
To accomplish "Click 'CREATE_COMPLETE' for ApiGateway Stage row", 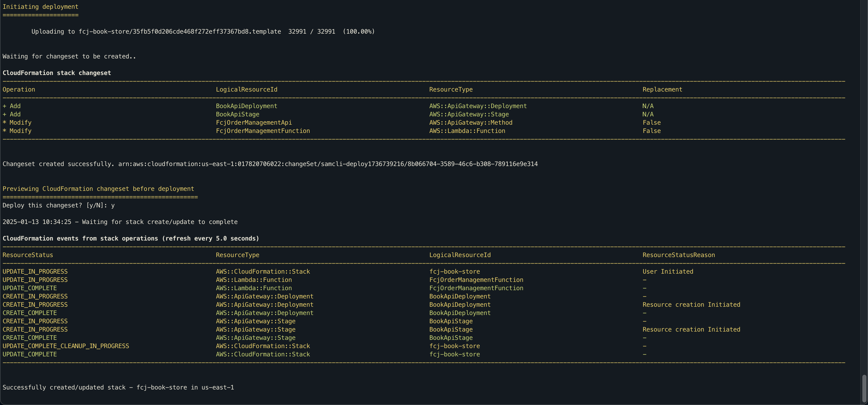I will [x=30, y=337].
